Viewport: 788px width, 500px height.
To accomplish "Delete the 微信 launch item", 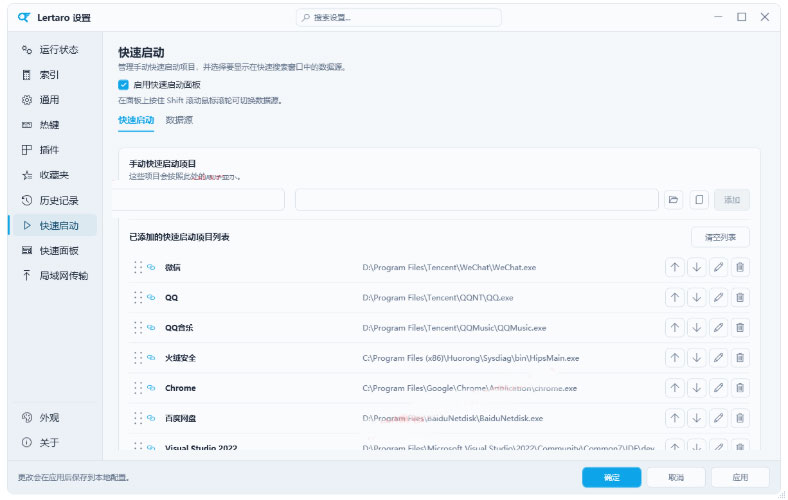I will (x=740, y=267).
